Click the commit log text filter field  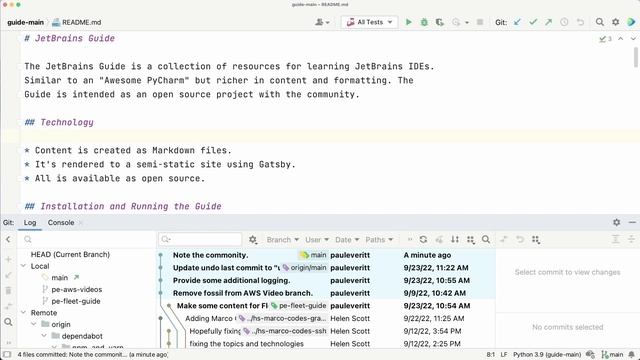pyautogui.click(x=201, y=239)
